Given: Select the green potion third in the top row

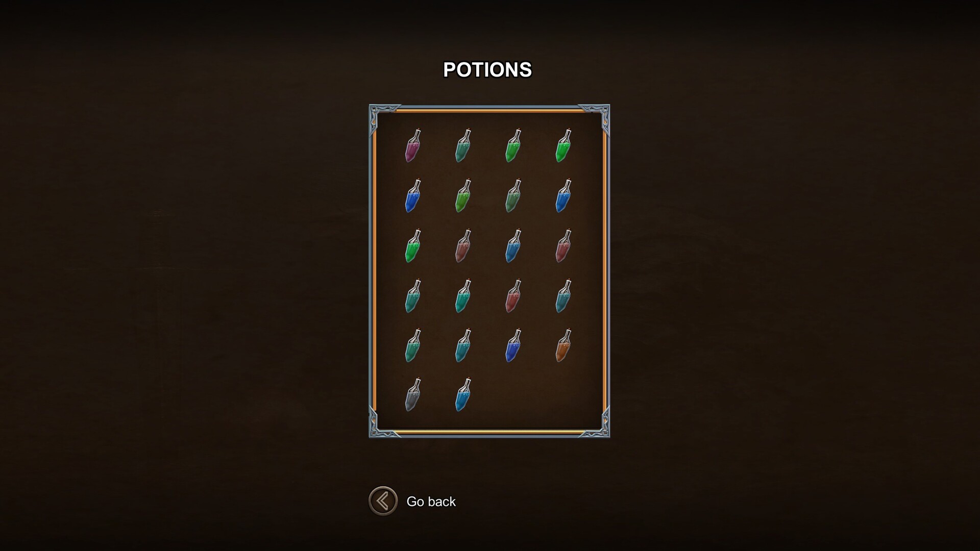Looking at the screenshot, I should tap(513, 146).
